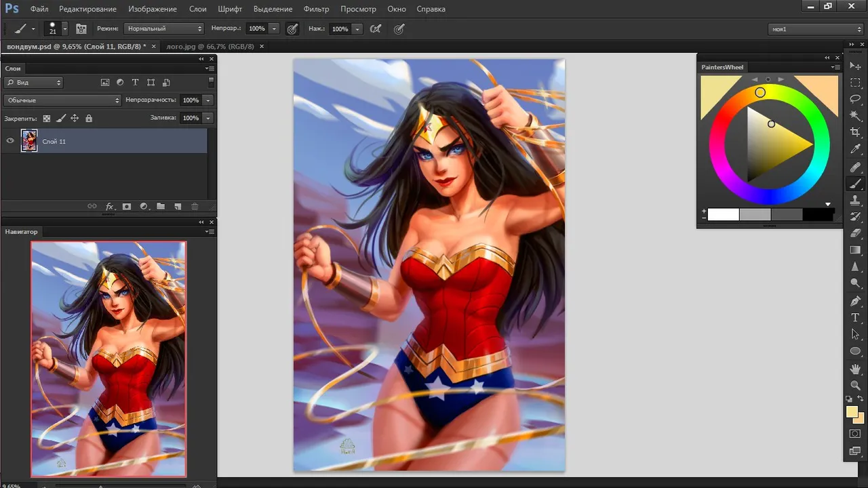Select the Pen tool
Screen dimensions: 868x488
(855, 301)
